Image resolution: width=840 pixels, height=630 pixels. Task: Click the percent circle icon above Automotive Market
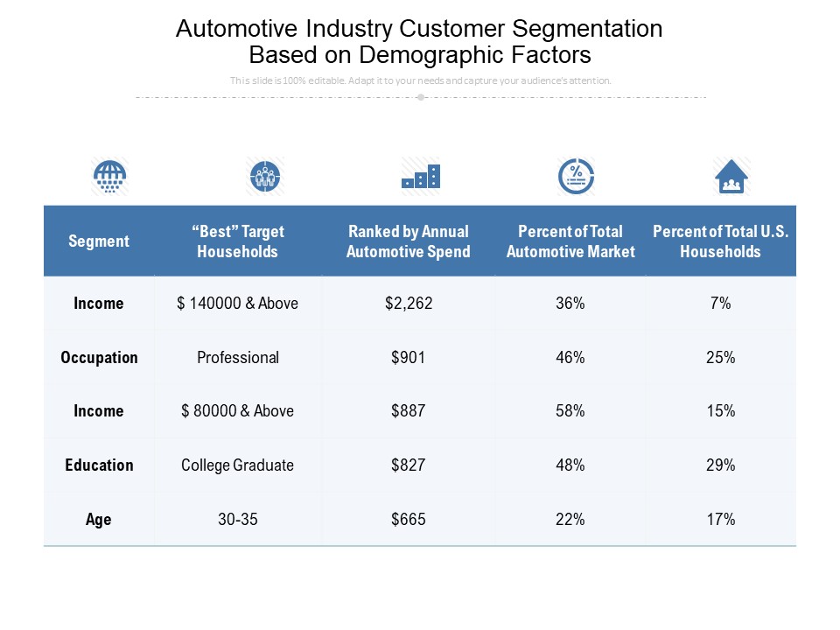[x=576, y=176]
